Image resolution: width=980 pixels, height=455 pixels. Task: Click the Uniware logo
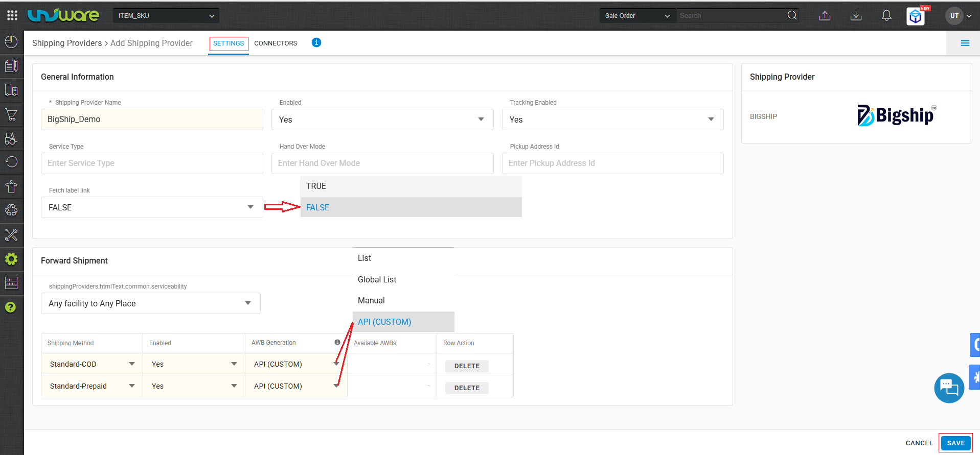pos(63,15)
